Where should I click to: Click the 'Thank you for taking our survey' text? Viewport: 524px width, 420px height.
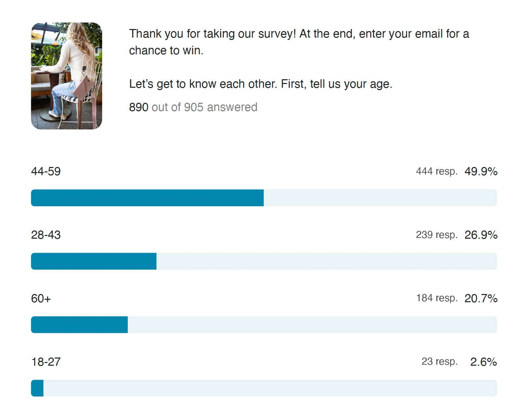pyautogui.click(x=212, y=34)
